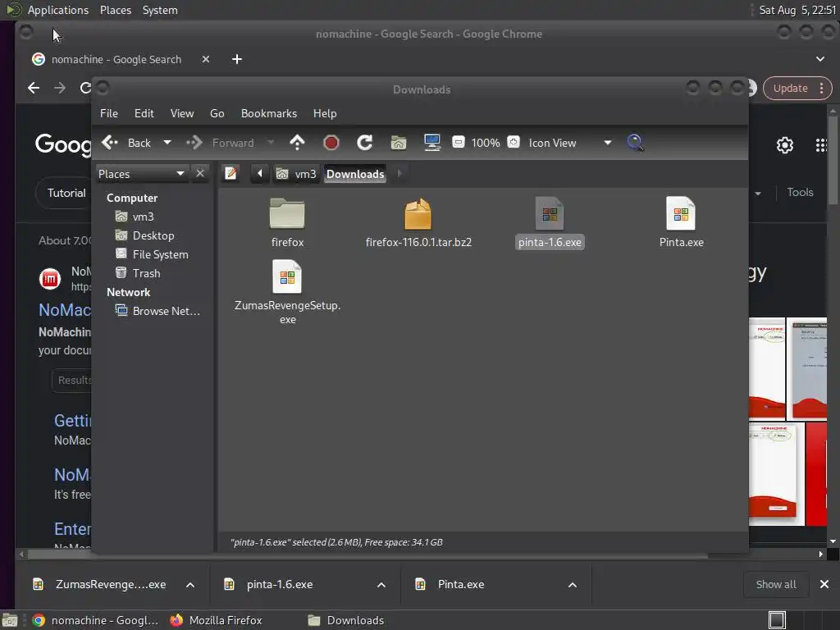
Task: Open the Go menu
Action: click(217, 113)
